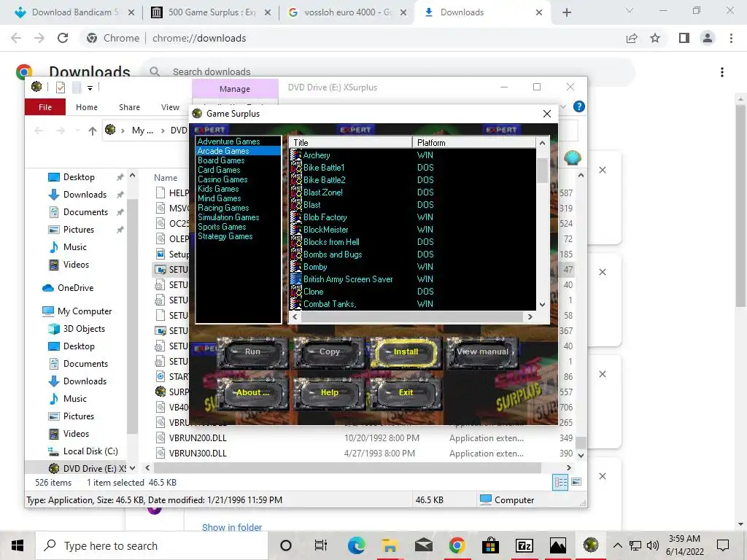The image size is (747, 560).
Task: Select VBRUN300.DLL file
Action: click(198, 454)
